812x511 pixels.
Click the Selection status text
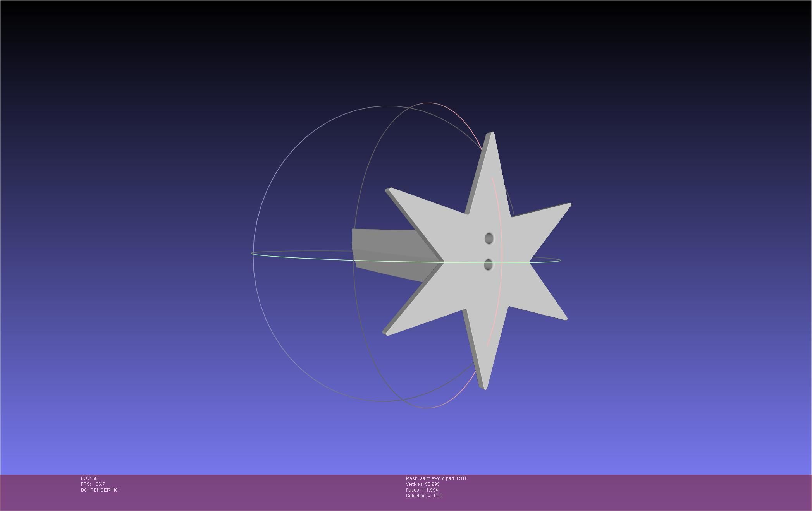point(424,496)
